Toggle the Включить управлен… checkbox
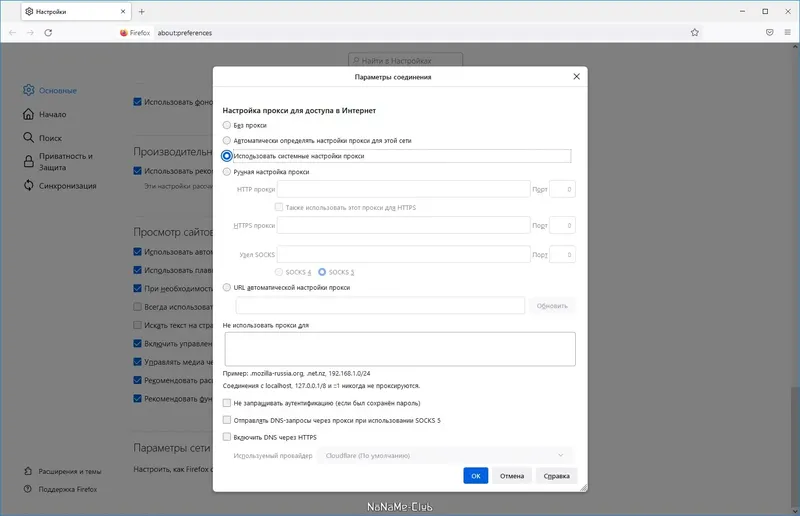Image resolution: width=800 pixels, height=516 pixels. click(137, 343)
